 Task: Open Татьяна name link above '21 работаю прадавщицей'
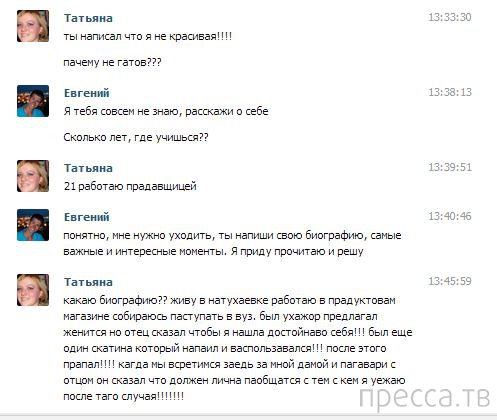(x=88, y=168)
